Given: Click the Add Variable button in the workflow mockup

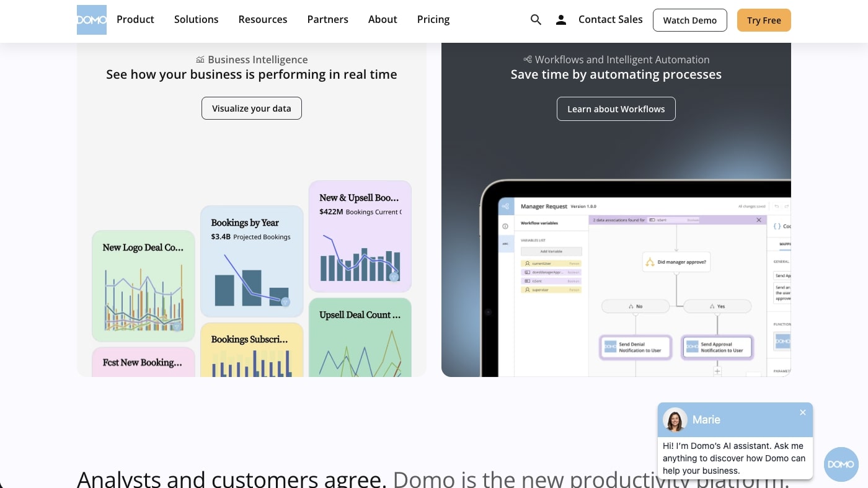Looking at the screenshot, I should (x=551, y=251).
